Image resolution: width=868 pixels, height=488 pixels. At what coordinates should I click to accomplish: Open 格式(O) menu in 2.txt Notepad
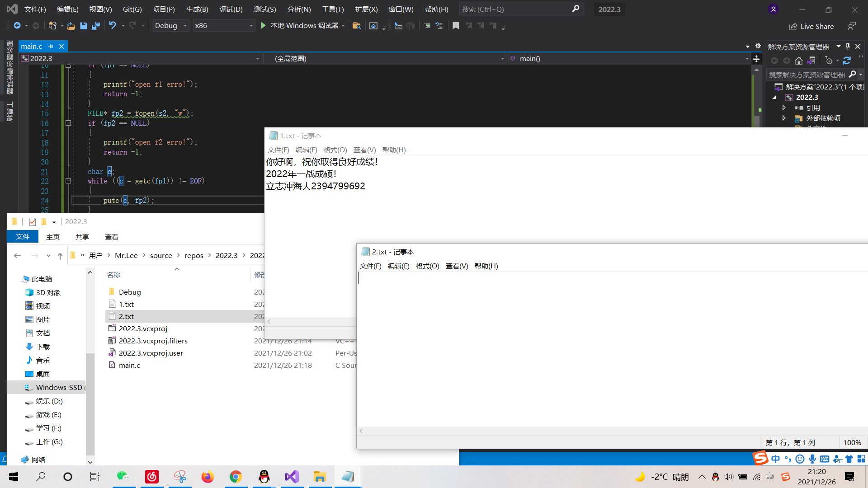click(427, 266)
